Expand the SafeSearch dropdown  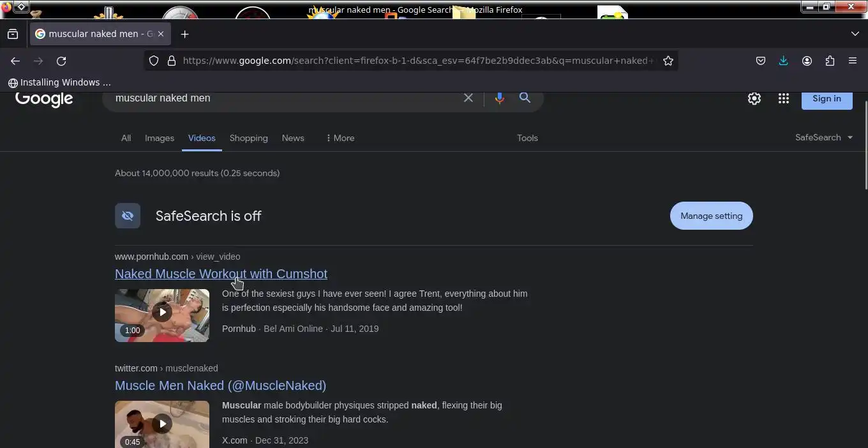tap(824, 137)
